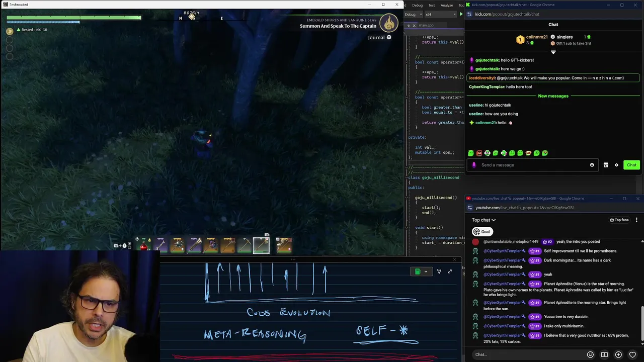Select the red angry-face Kick emote
The height and width of the screenshot is (362, 644).
tap(479, 153)
